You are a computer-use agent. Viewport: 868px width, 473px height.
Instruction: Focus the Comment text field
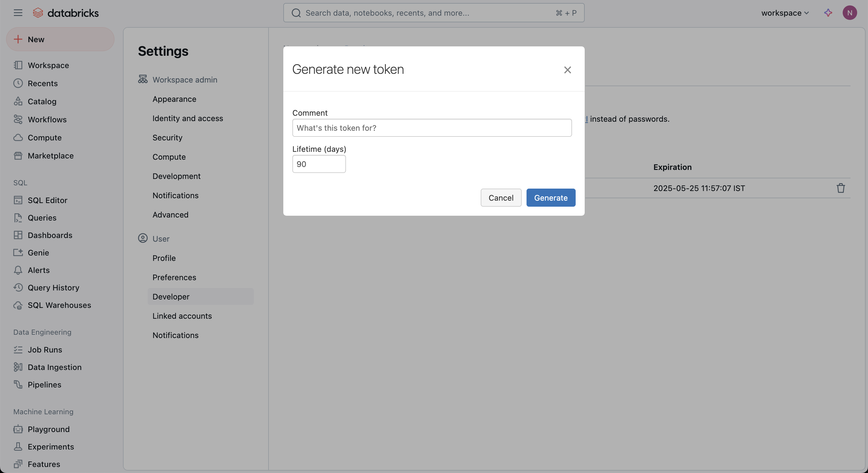coord(432,128)
